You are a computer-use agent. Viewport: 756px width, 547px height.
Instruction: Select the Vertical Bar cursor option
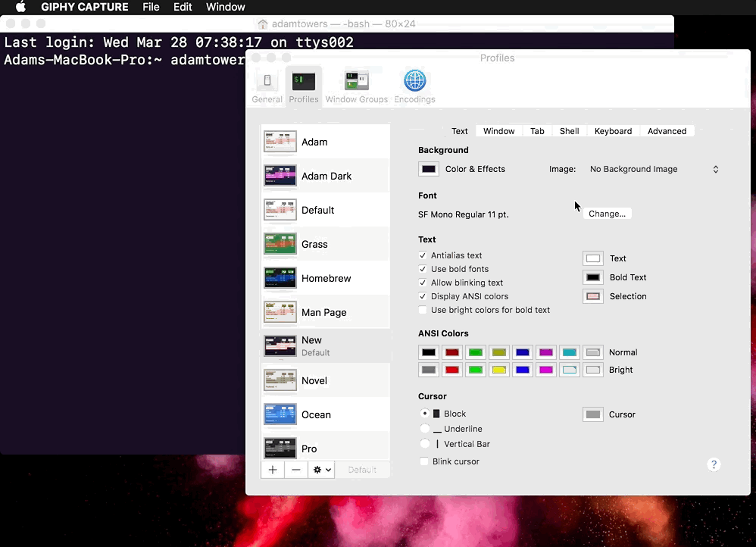point(425,443)
